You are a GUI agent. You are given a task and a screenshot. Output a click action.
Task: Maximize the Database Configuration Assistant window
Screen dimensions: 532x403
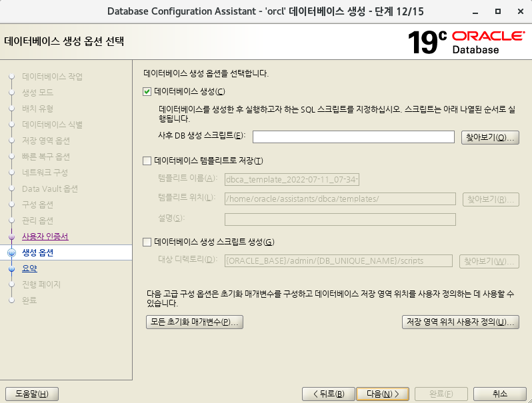pyautogui.click(x=498, y=11)
